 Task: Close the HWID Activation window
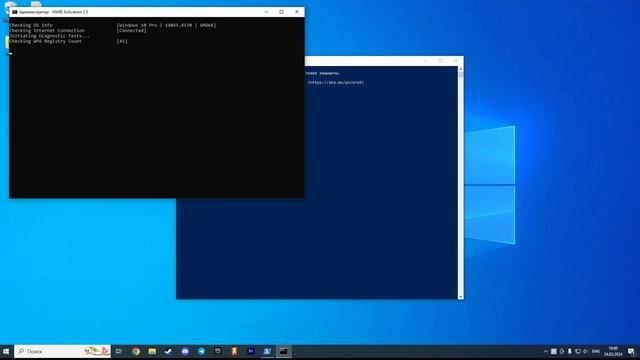point(297,12)
